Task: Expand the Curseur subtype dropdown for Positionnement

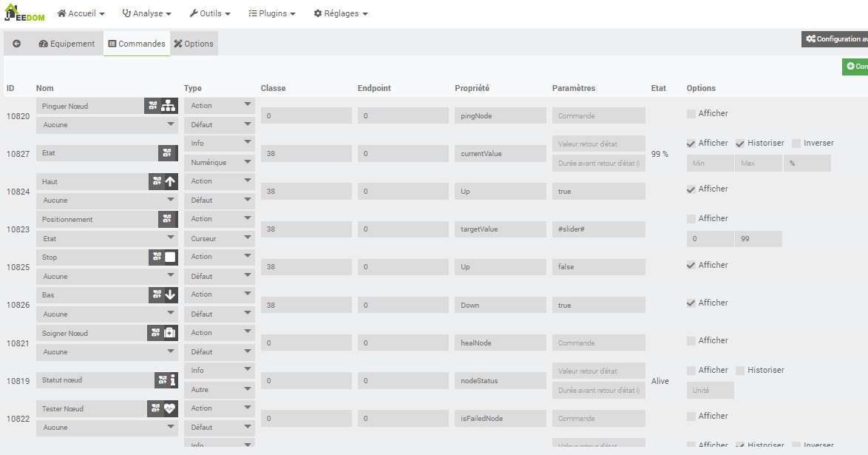Action: point(219,239)
